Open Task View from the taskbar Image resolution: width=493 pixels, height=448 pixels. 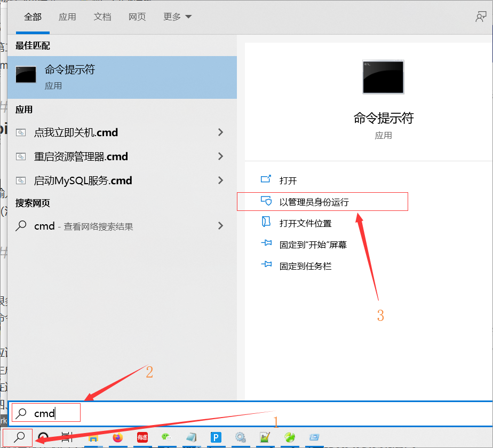point(65,437)
